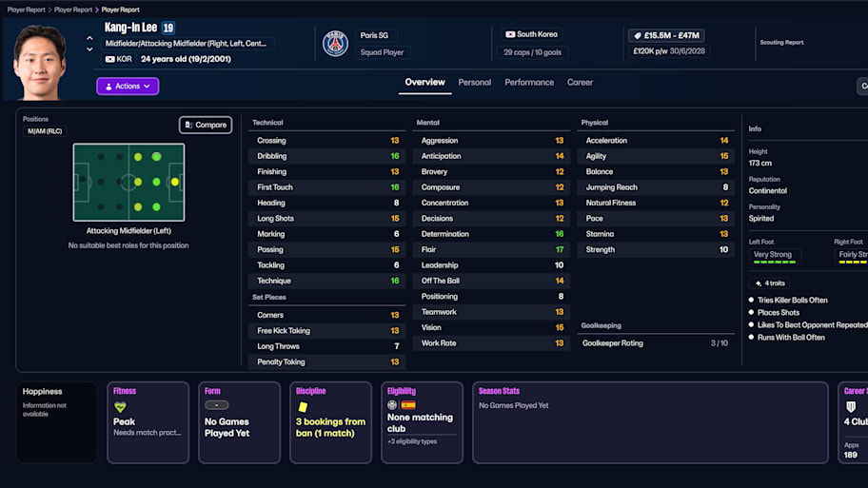Click 'Tries Killer Balls Often' trait

792,300
